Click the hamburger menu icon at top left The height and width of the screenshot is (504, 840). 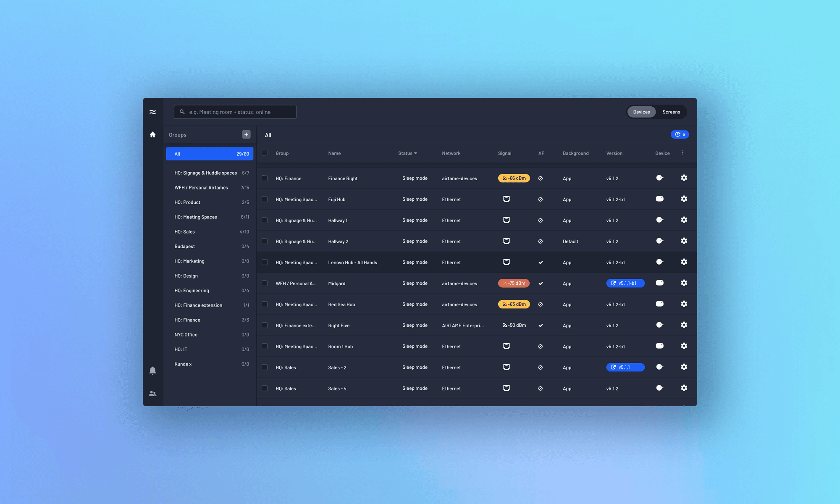(152, 112)
